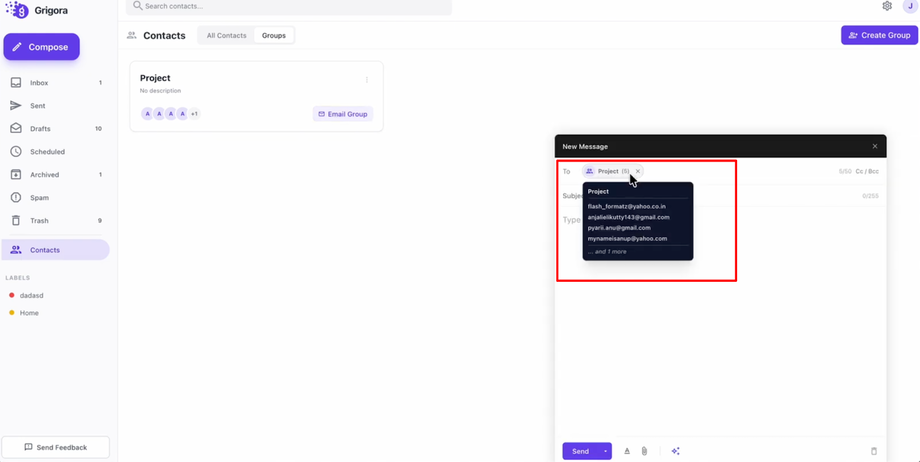Click the search magnifier icon

point(137,6)
